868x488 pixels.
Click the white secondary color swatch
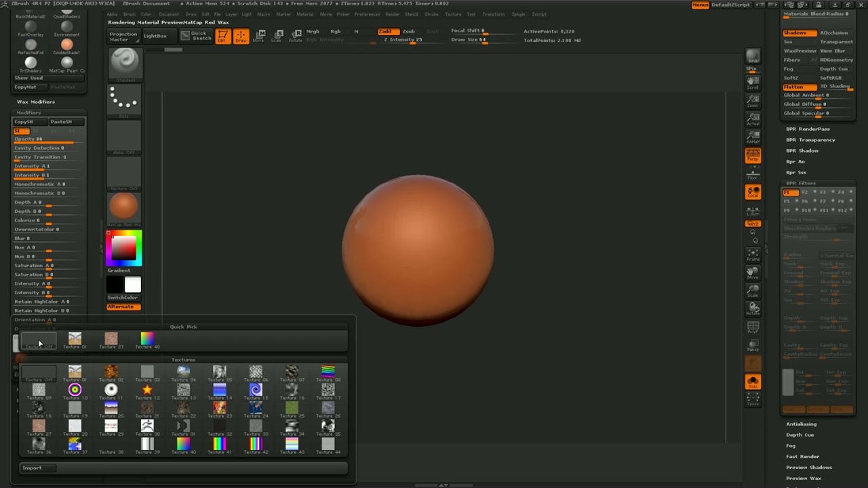[x=133, y=285]
